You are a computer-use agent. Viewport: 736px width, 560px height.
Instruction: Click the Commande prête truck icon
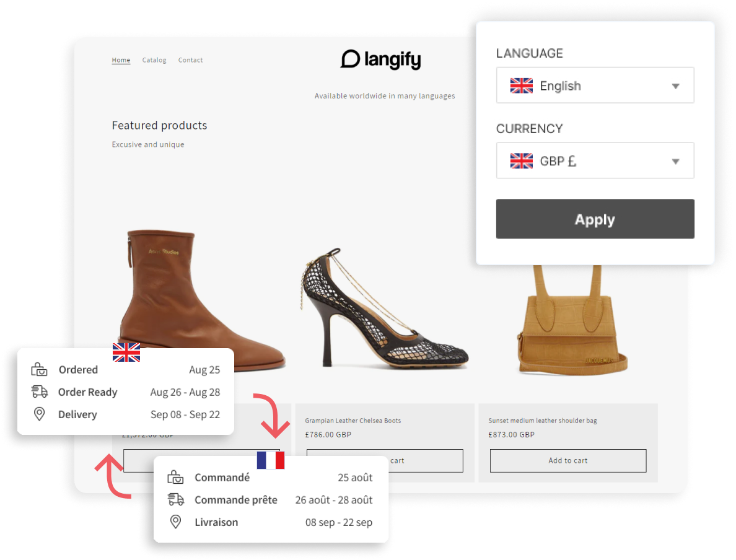coord(176,499)
